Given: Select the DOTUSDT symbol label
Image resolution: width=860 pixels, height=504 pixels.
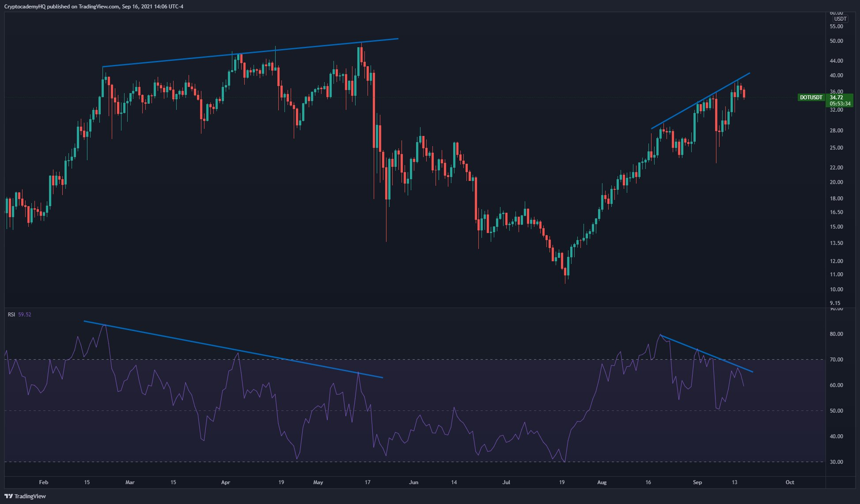Looking at the screenshot, I should pos(811,98).
